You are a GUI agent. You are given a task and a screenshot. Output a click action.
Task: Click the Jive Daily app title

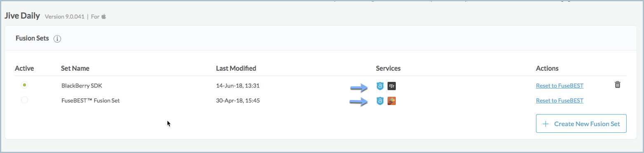coord(22,16)
